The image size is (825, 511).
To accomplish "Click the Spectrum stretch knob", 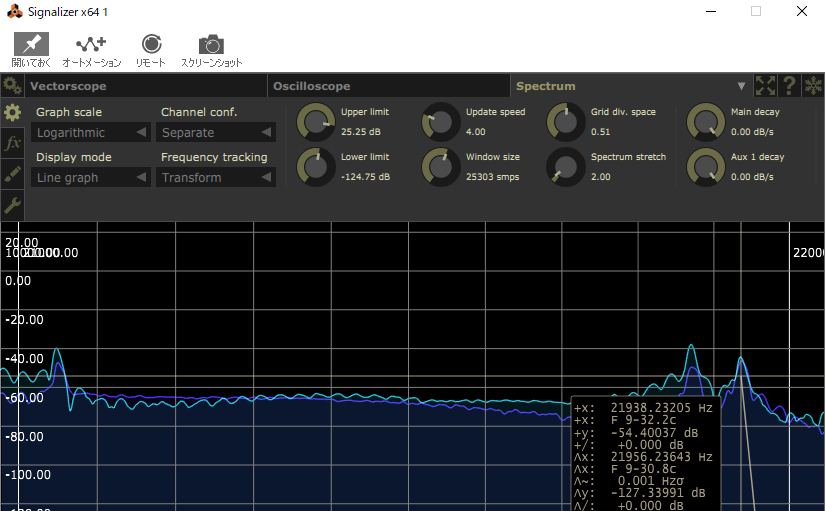I will click(x=566, y=167).
